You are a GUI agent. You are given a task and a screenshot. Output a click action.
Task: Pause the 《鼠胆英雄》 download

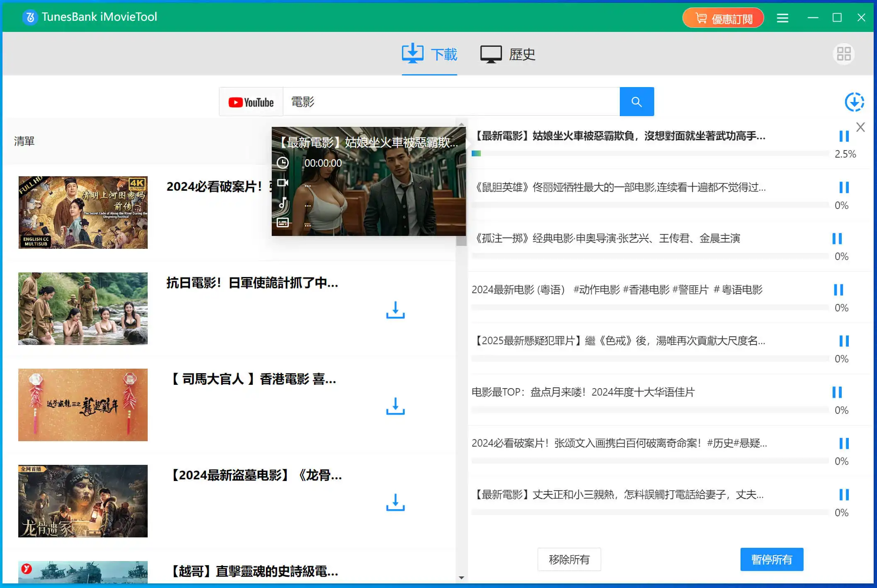pos(844,187)
